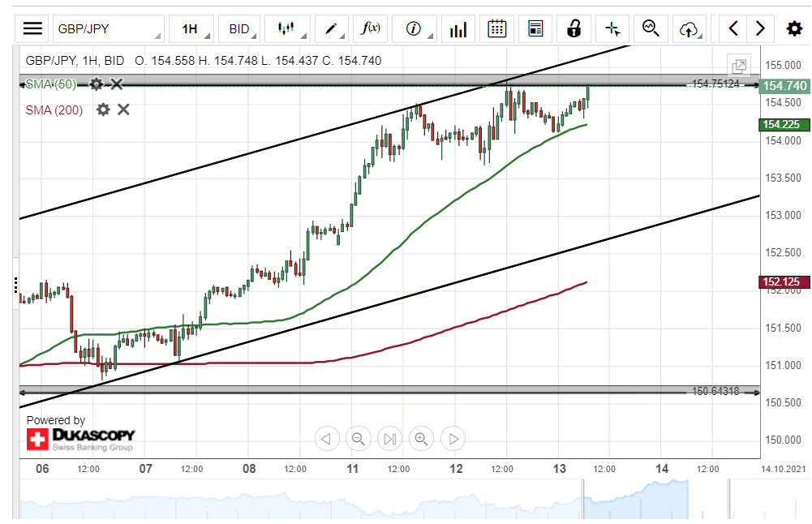Remove the SMA (200) indicator
812x524 pixels.
[x=123, y=110]
